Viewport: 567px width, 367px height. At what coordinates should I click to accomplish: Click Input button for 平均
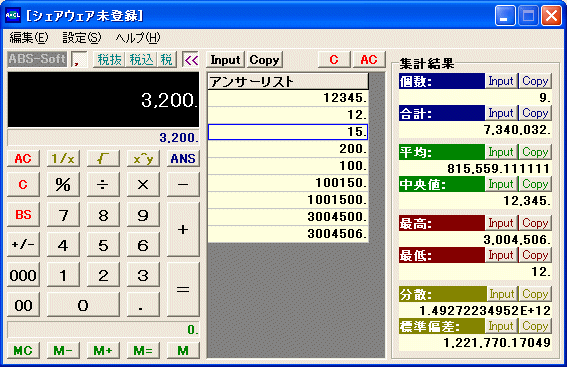(501, 152)
